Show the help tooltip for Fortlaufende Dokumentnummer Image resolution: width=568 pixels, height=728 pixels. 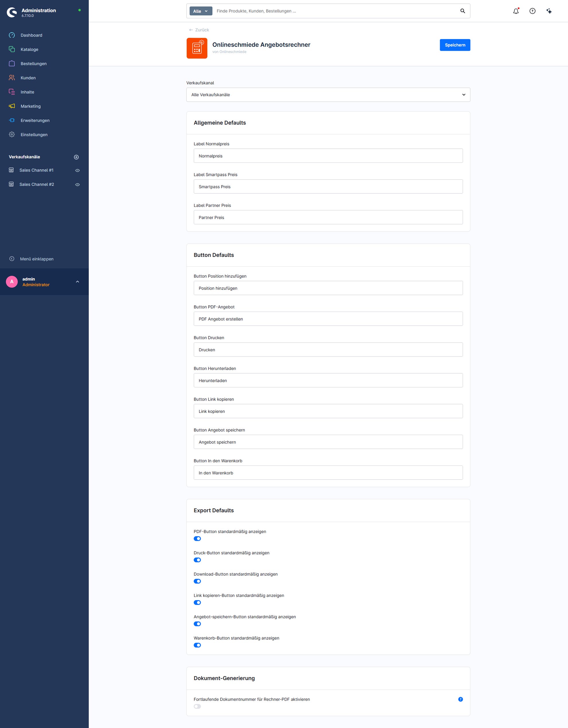[460, 699]
